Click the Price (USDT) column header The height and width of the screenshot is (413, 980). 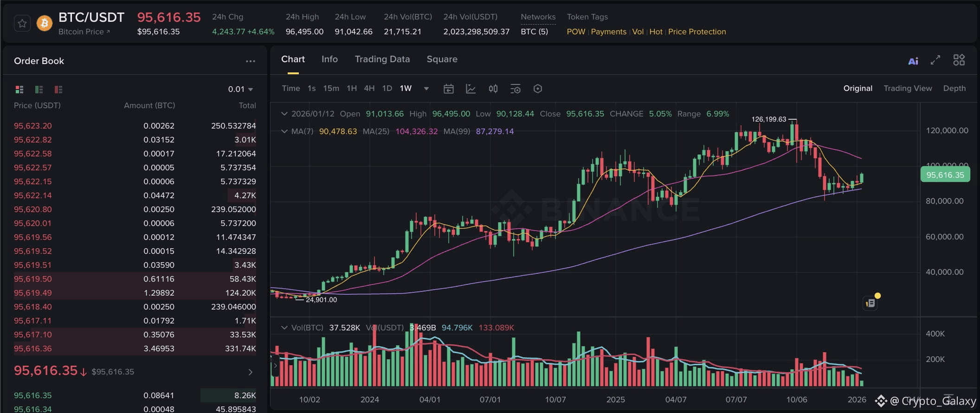pos(37,105)
